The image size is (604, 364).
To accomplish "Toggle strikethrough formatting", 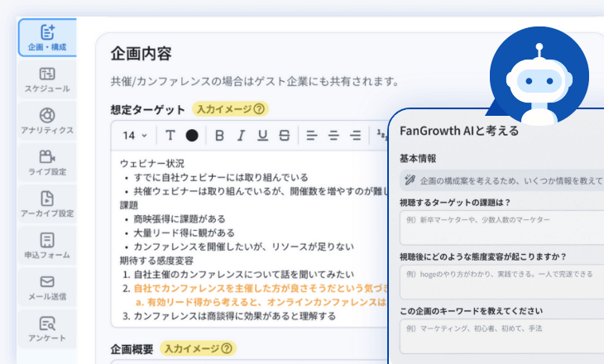I will click(x=285, y=136).
